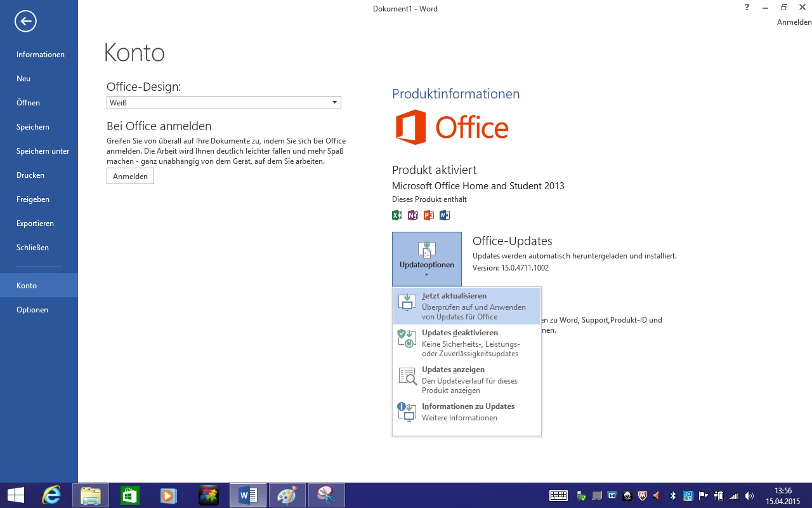
Task: Open Internet Explorer from the taskbar
Action: pyautogui.click(x=51, y=495)
